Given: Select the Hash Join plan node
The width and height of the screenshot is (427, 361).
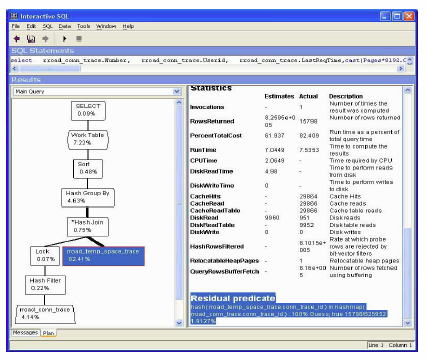Looking at the screenshot, I should (88, 226).
